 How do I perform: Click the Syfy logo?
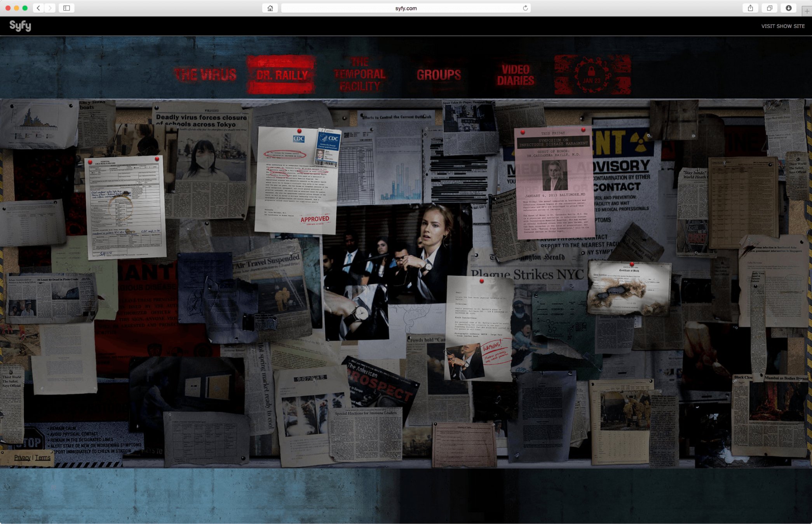(20, 26)
